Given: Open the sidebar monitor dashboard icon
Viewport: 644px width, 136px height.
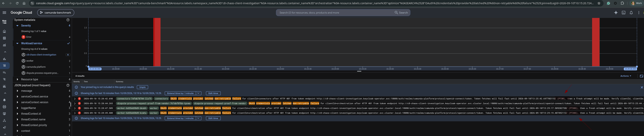Looking at the screenshot, I should 5,113.
